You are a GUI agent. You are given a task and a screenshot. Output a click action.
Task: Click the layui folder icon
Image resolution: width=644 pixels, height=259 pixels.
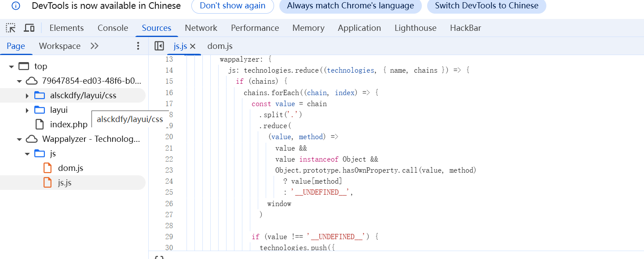pyautogui.click(x=40, y=110)
